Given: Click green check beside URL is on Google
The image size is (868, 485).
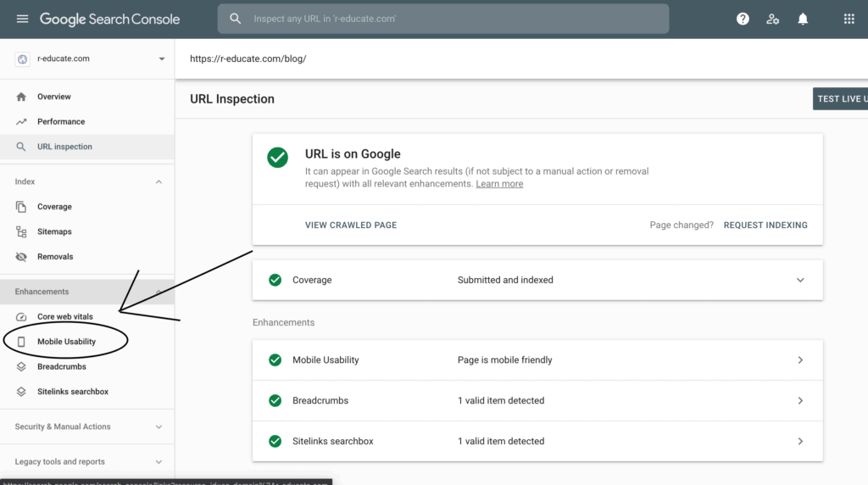Looking at the screenshot, I should tap(277, 157).
